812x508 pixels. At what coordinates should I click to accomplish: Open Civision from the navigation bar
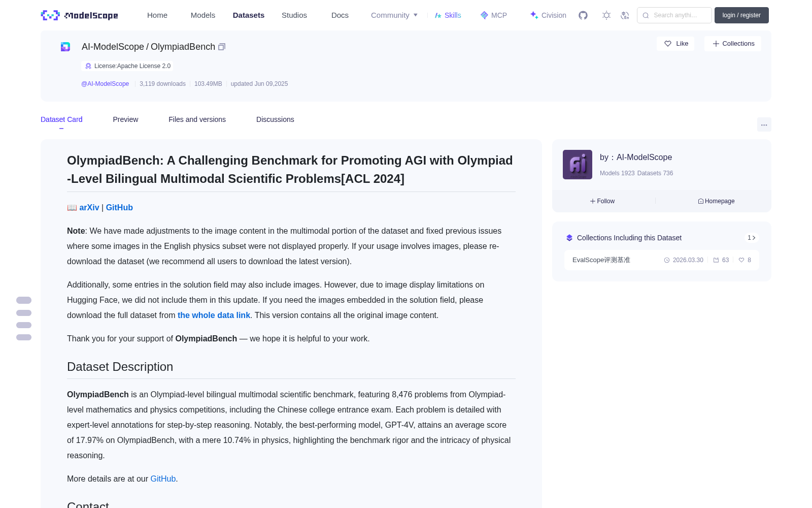point(548,15)
